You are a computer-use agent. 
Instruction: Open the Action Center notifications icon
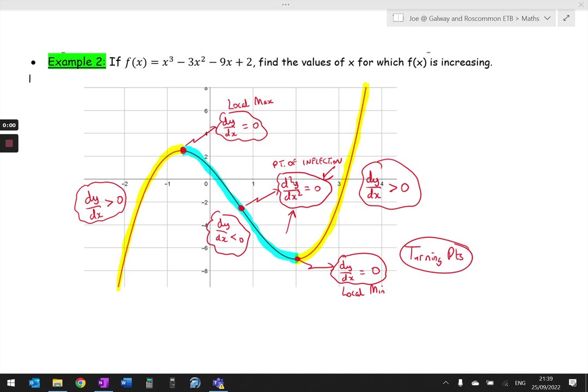pyautogui.click(x=573, y=383)
